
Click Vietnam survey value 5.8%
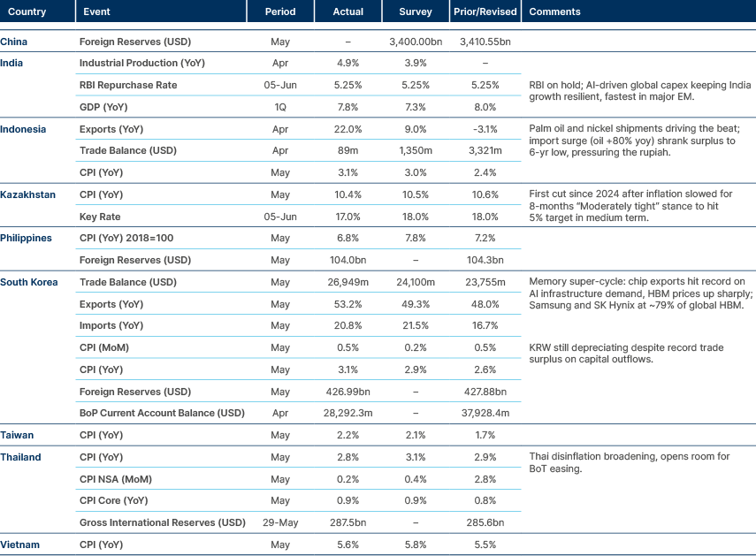416,545
